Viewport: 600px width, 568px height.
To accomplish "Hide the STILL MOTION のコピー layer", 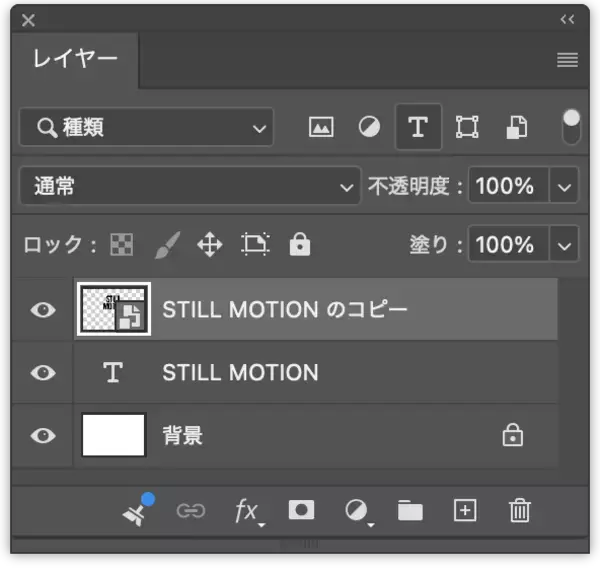I will pos(43,310).
